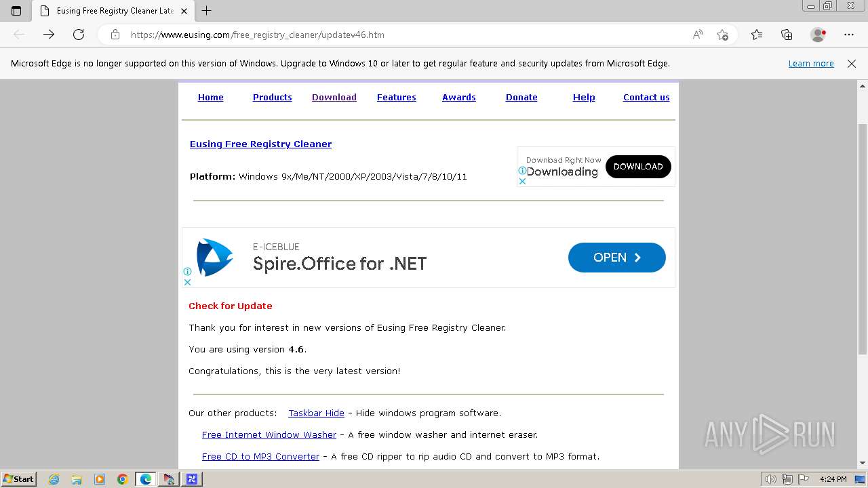The height and width of the screenshot is (488, 868).
Task: Open the Help page
Action: (x=584, y=98)
